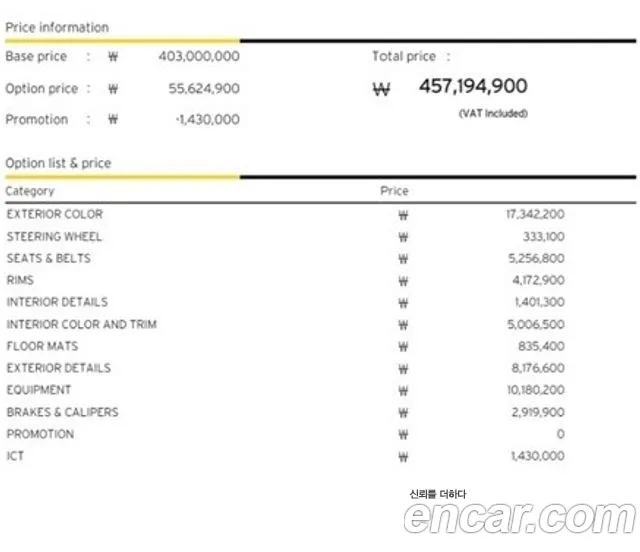Select the EXTERIOR COLOR option row
This screenshot has height=552, width=640.
point(54,214)
